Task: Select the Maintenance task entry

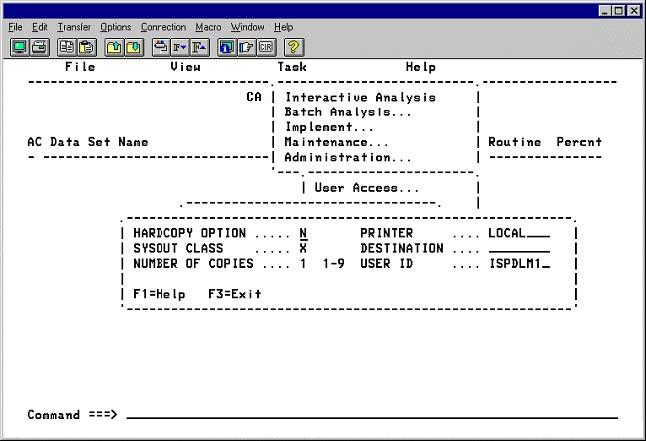Action: [x=336, y=143]
